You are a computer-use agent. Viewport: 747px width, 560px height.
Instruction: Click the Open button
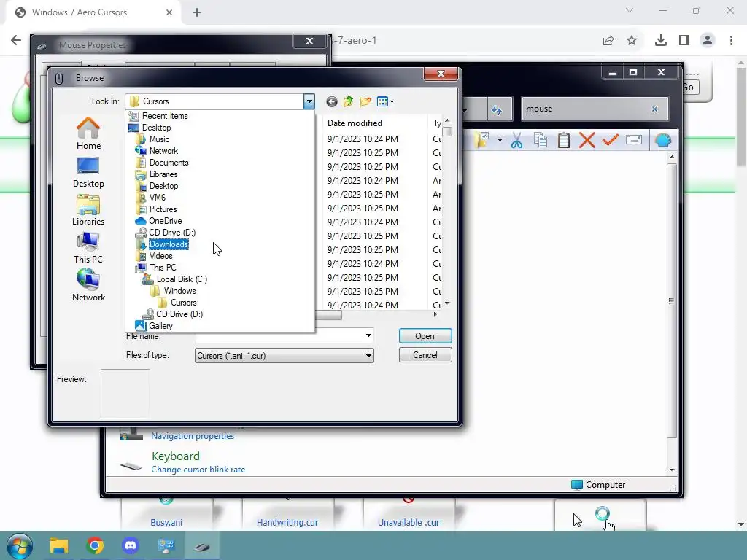click(x=425, y=336)
